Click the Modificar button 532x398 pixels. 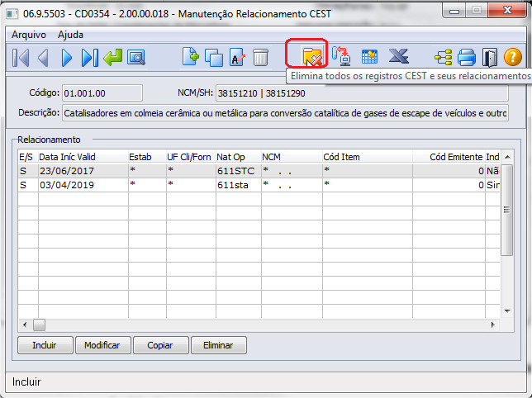click(102, 345)
